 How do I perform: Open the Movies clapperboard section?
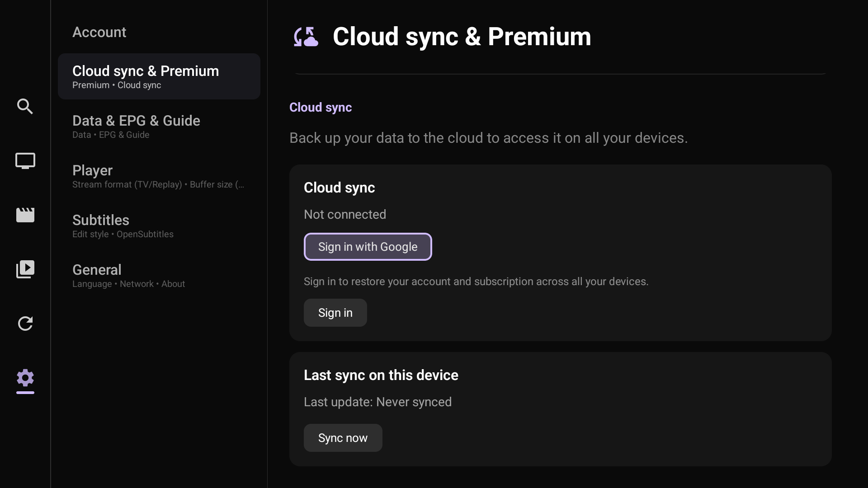click(x=25, y=215)
